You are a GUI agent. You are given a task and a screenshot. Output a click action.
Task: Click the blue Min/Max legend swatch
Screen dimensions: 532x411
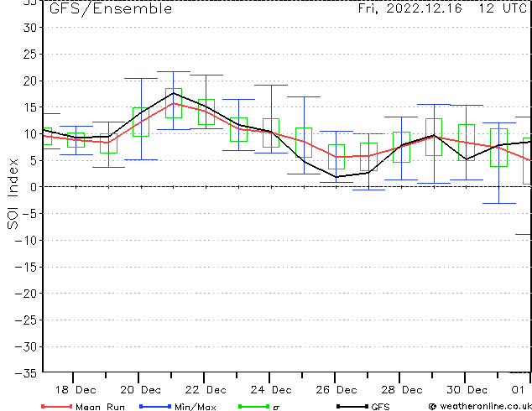(155, 406)
